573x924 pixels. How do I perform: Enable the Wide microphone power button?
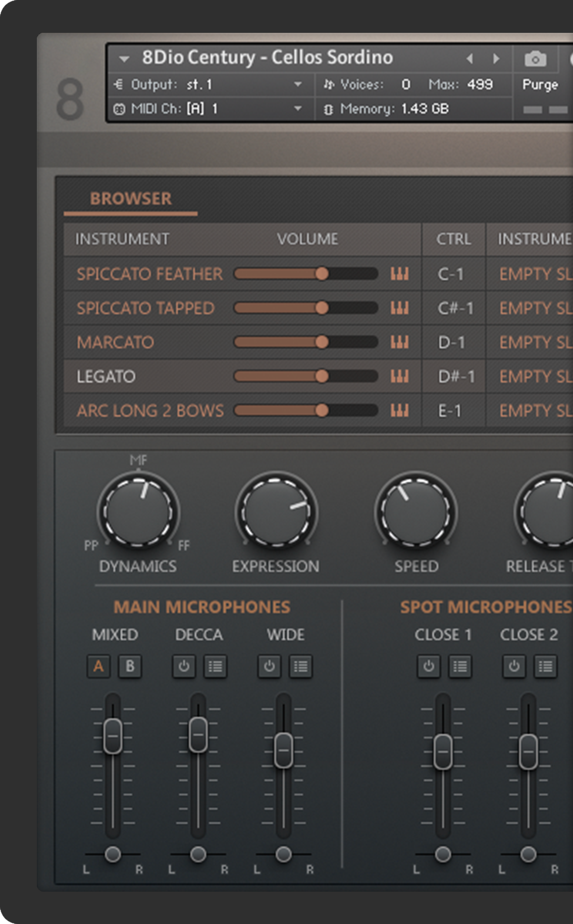tap(269, 666)
